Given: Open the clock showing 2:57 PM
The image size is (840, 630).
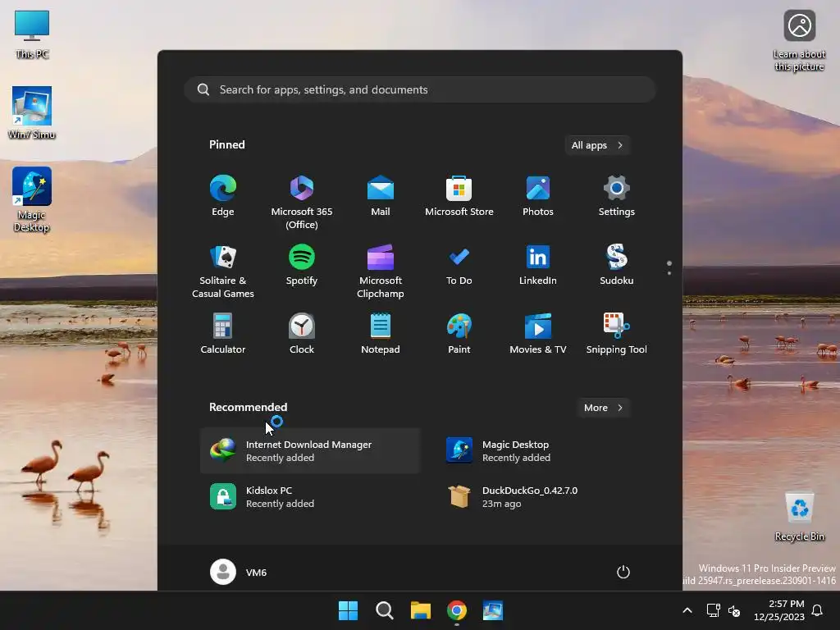Looking at the screenshot, I should tap(779, 610).
